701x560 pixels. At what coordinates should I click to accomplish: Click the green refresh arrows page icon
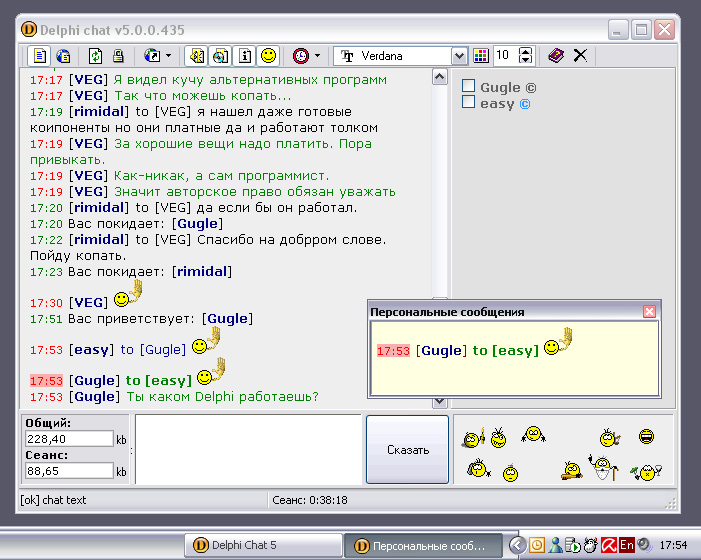tap(95, 56)
